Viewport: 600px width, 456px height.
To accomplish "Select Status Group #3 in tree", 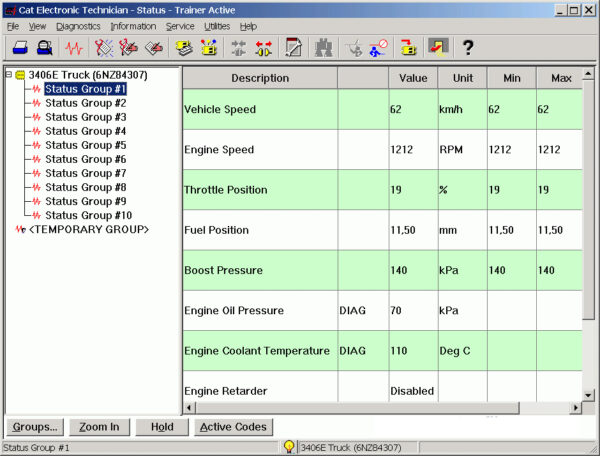I will coord(85,117).
